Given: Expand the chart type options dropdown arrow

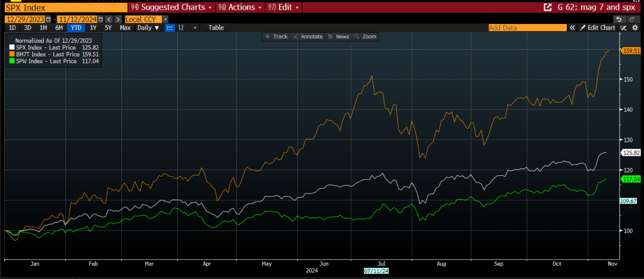Looking at the screenshot, I should (x=195, y=28).
